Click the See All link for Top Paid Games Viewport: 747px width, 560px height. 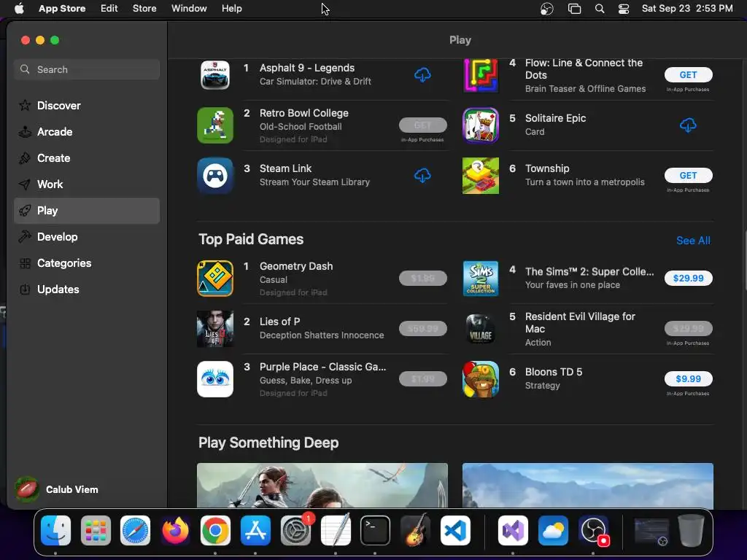[693, 241]
